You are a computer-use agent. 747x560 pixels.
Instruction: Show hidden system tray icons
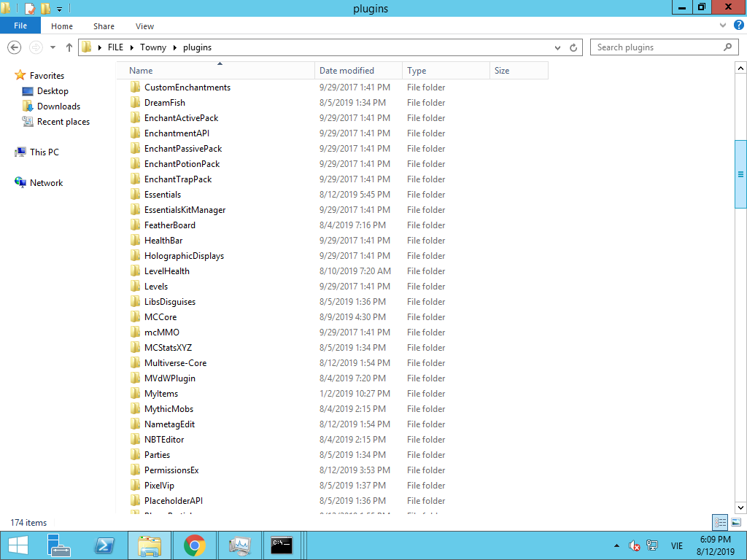[616, 545]
